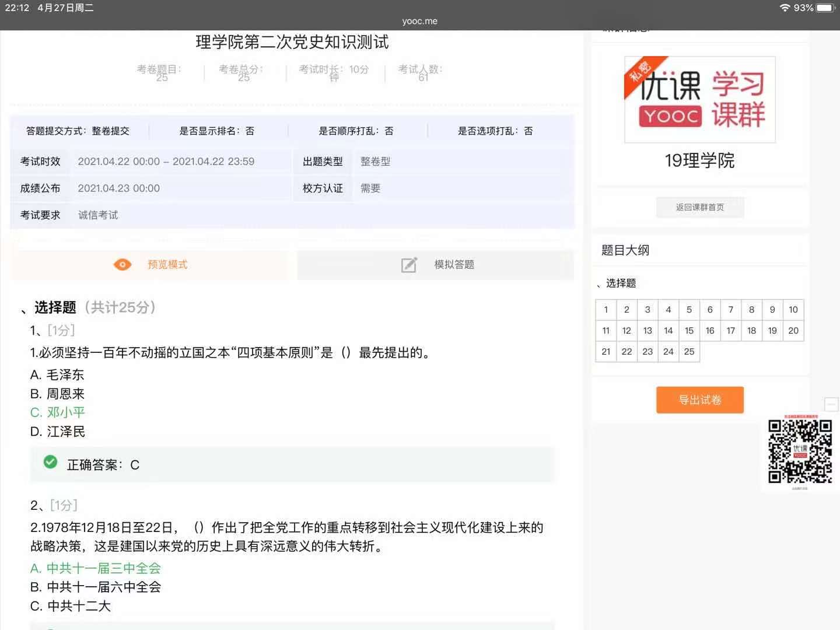Tap the battery indicator icon
The width and height of the screenshot is (840, 630).
coord(826,8)
